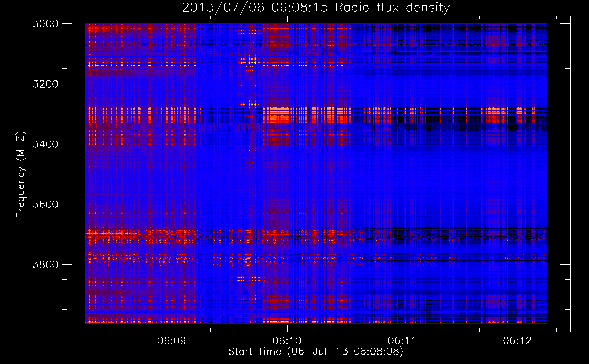The image size is (589, 364).
Task: Select the 3800 frequency axis label
Action: [x=46, y=264]
